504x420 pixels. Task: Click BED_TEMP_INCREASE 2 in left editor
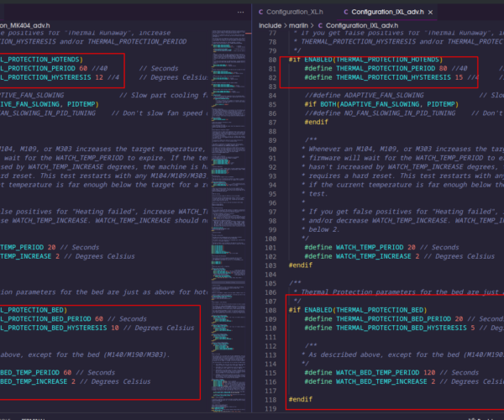[x=38, y=381]
